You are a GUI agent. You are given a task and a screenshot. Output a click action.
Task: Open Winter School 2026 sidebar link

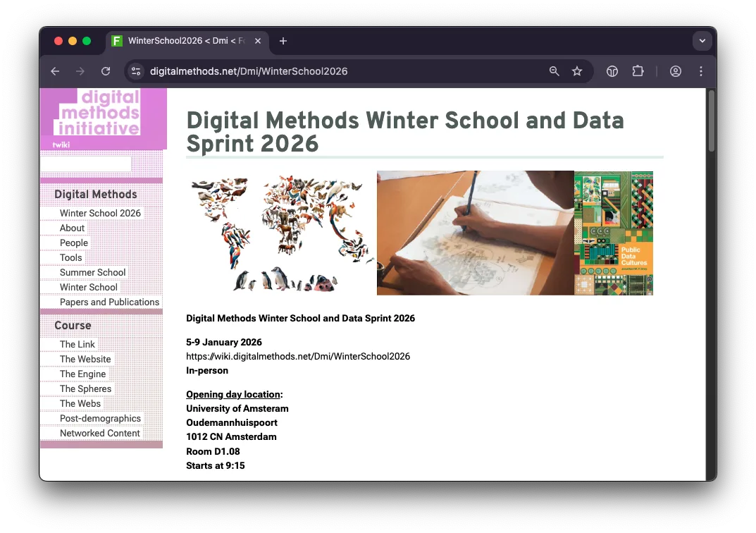click(100, 213)
